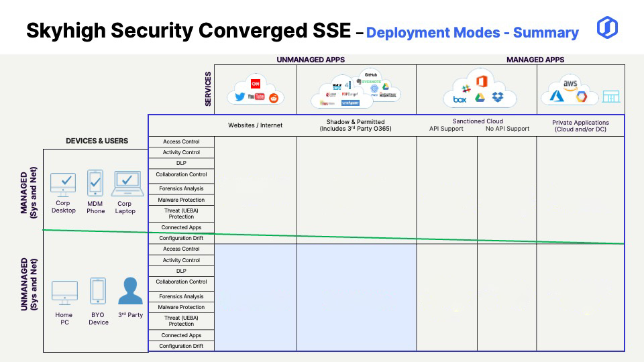Select the Microsoft Office icon

click(x=480, y=82)
